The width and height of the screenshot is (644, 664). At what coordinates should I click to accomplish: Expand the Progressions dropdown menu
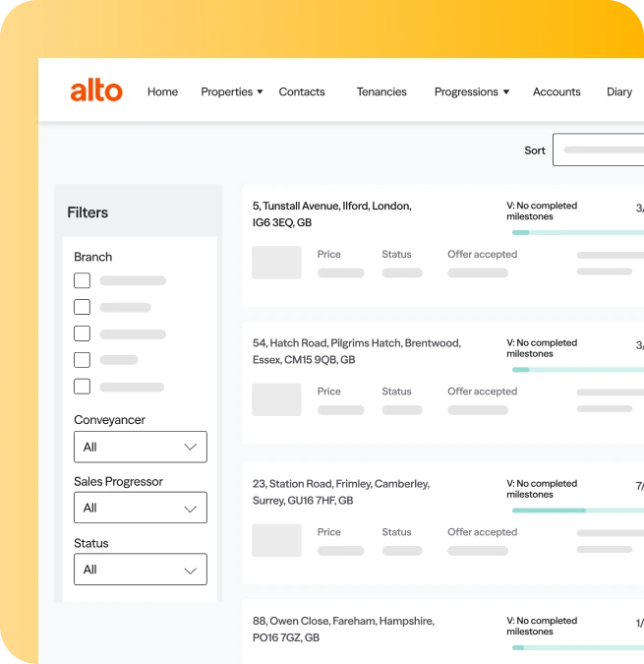[x=471, y=91]
